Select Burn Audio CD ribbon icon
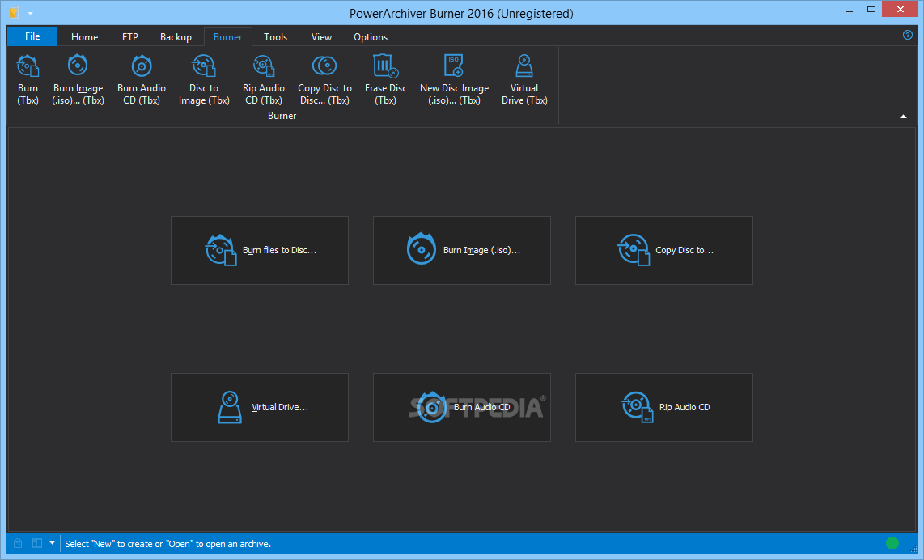 coord(142,79)
